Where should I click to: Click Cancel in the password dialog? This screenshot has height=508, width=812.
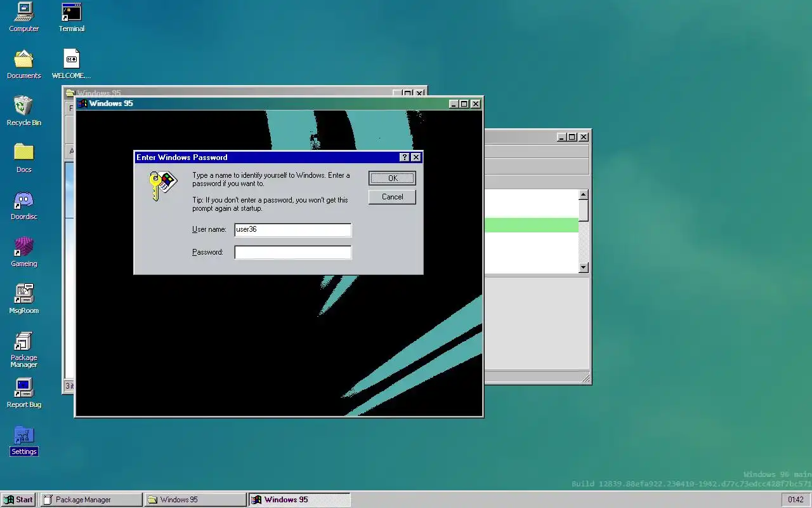(392, 197)
